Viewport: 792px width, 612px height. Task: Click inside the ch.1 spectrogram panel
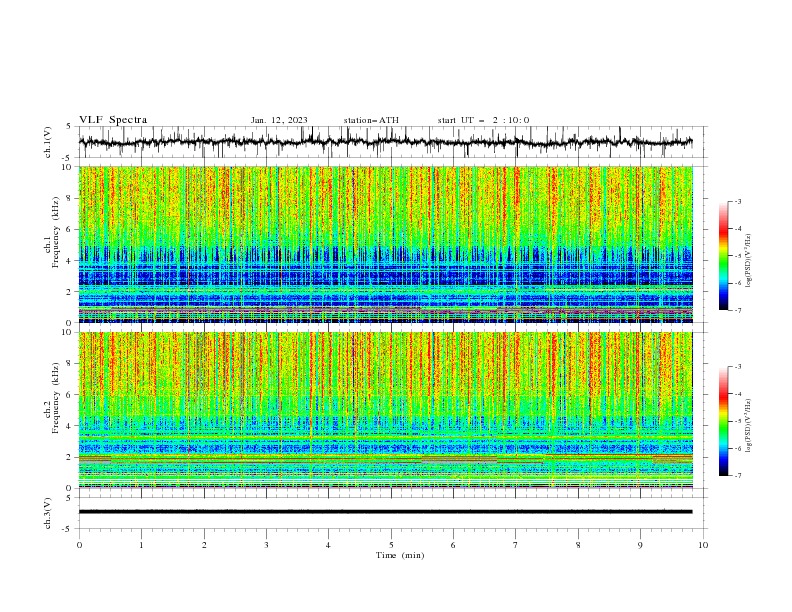coord(385,244)
